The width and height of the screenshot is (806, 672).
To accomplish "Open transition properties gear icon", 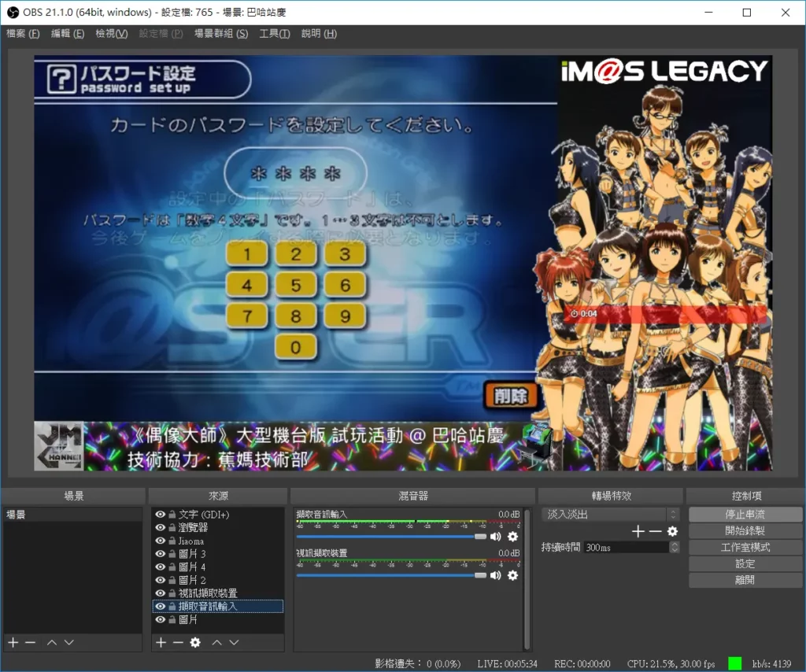I will 672,531.
